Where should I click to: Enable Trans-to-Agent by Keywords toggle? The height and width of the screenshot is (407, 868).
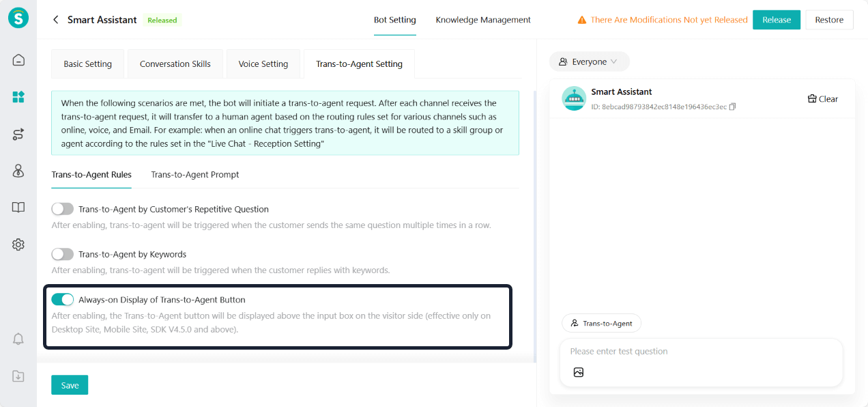tap(63, 254)
